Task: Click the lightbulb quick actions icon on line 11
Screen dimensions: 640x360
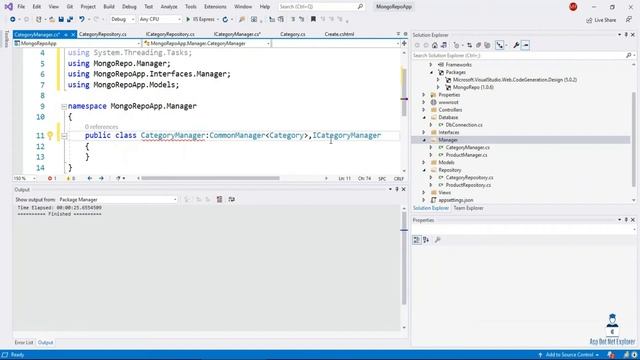Action: click(x=50, y=136)
